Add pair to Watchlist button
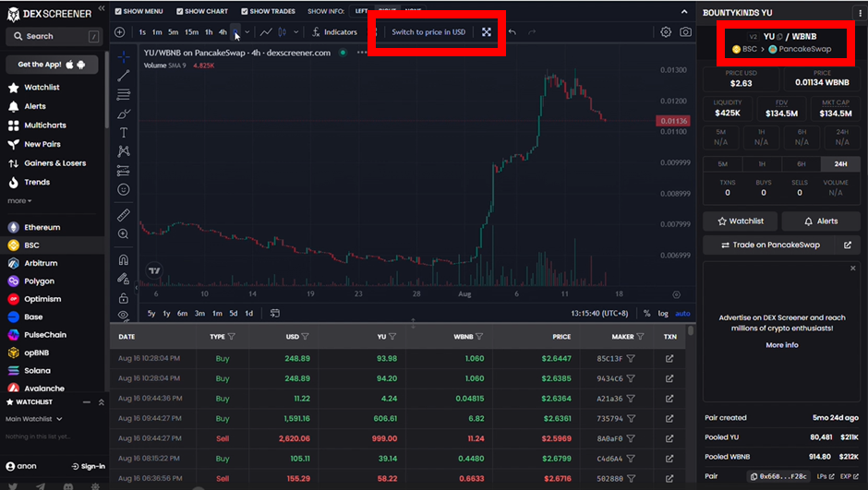Image resolution: width=868 pixels, height=490 pixels. click(x=741, y=221)
